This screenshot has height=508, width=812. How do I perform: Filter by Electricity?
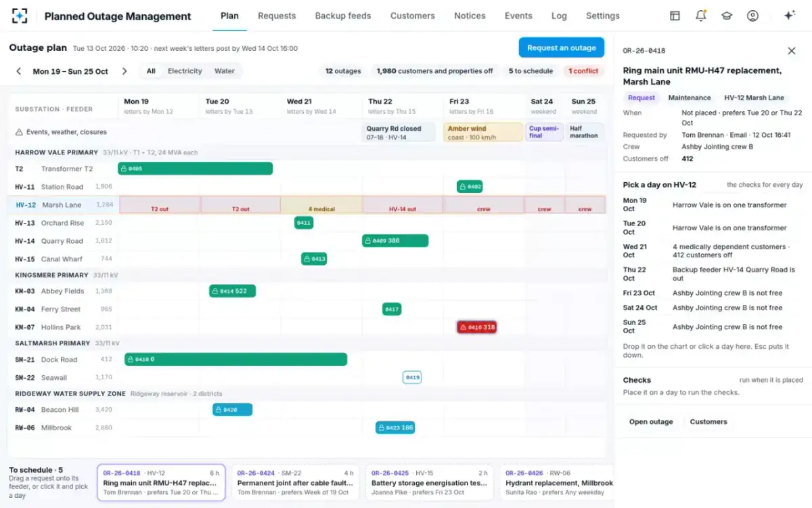pos(185,71)
